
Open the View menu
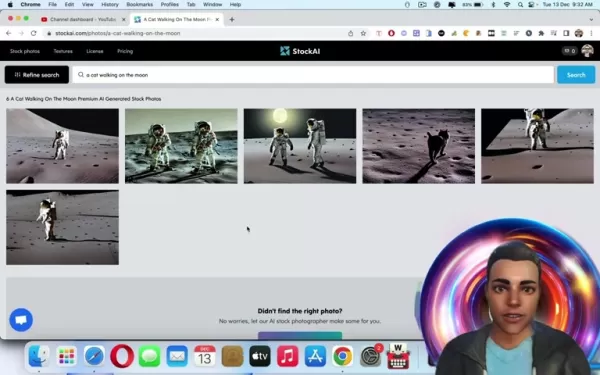[88, 5]
